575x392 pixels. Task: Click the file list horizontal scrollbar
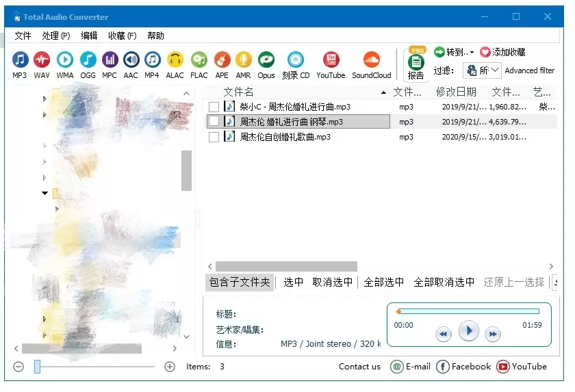click(286, 266)
